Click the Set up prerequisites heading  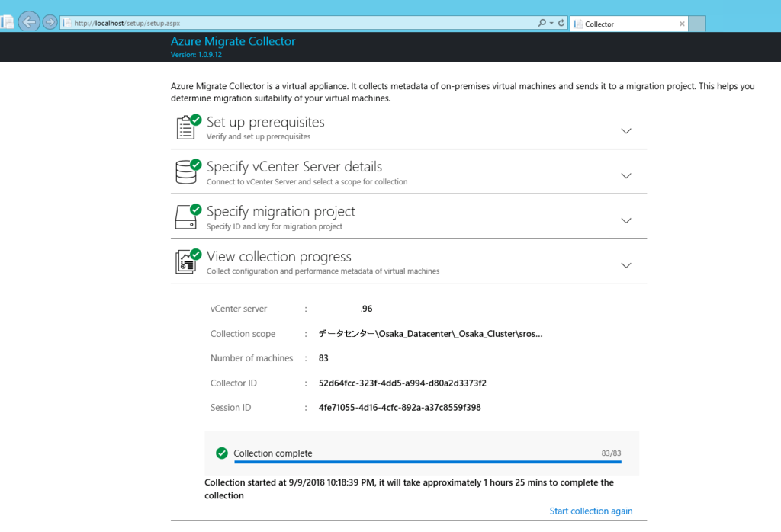pos(265,123)
